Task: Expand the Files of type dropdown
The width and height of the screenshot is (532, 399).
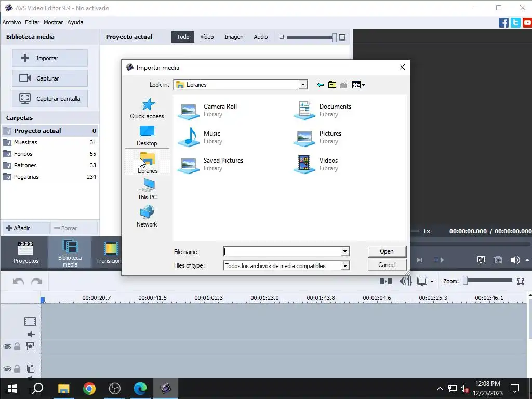Action: [345, 265]
